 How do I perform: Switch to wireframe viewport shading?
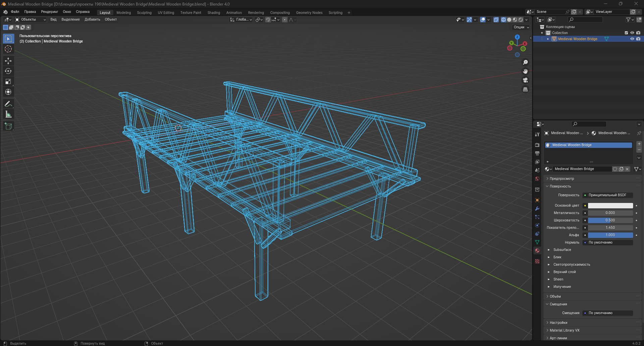[x=503, y=20]
